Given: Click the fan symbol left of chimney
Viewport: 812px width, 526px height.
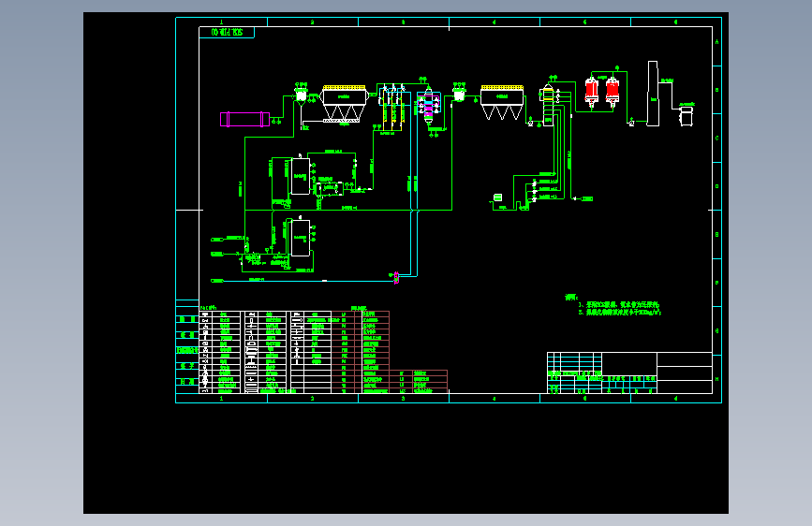Looking at the screenshot, I should (x=631, y=124).
